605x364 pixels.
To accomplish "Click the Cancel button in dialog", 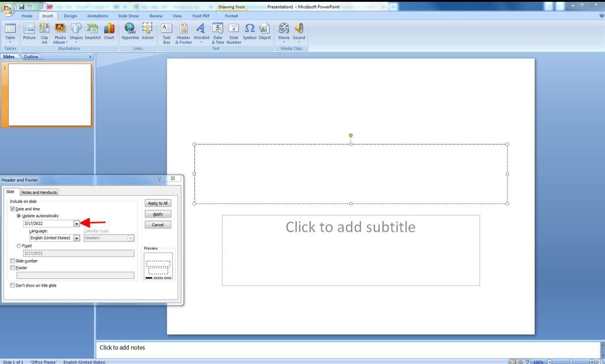I will pos(158,225).
